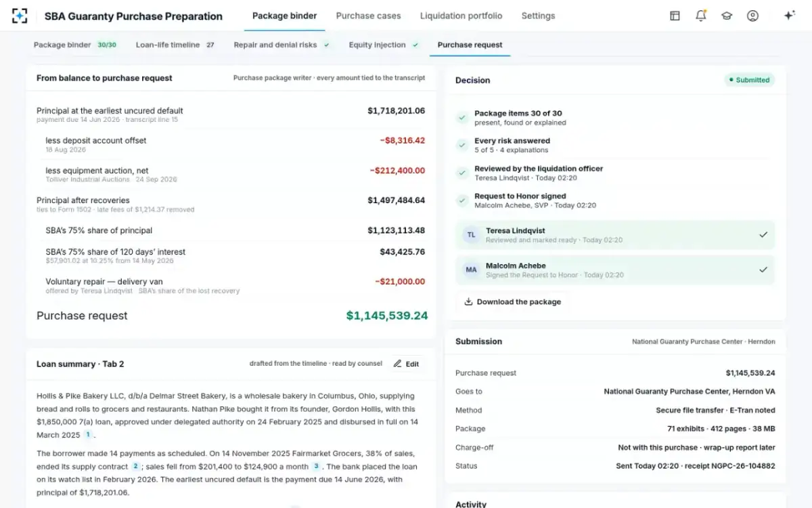Click the download arrow icon
The image size is (812, 508).
[468, 301]
